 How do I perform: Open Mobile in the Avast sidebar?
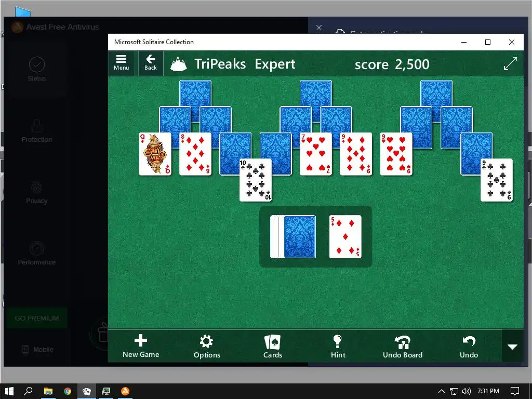(x=37, y=350)
